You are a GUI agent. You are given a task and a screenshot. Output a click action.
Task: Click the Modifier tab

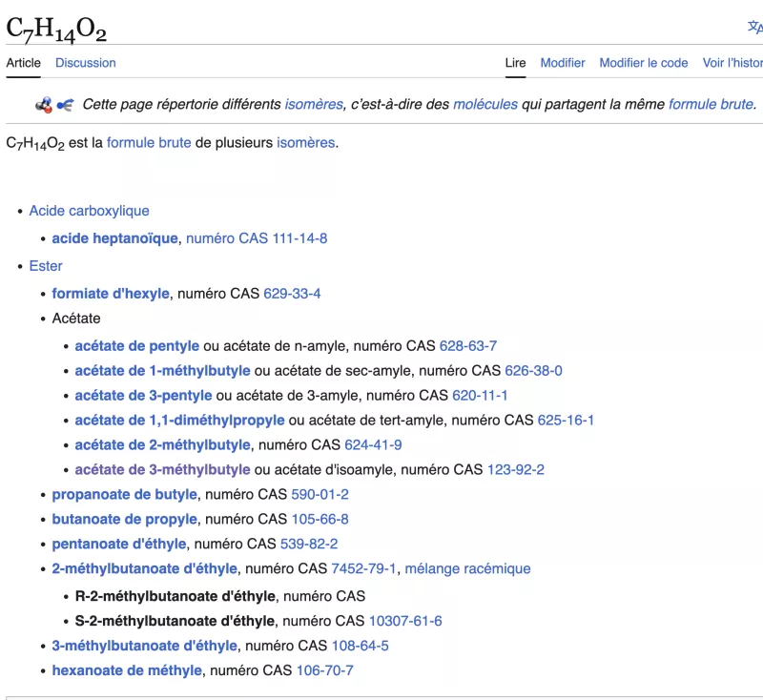(563, 63)
